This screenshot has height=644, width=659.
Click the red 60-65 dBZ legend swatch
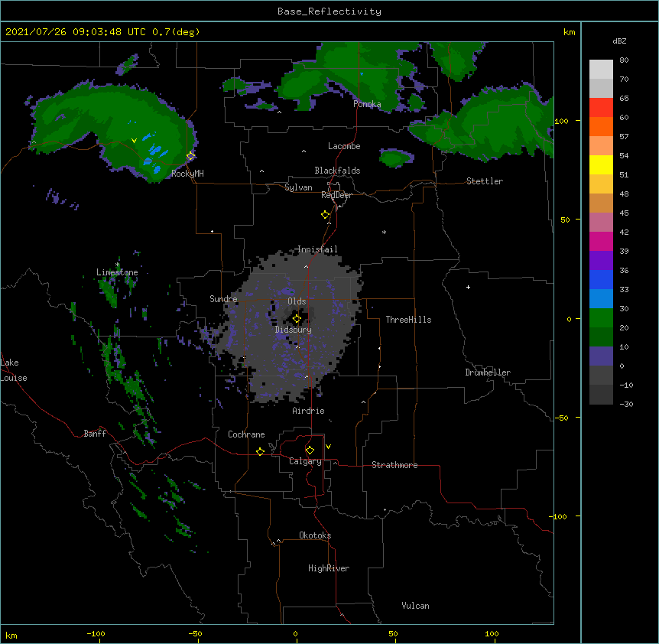coord(601,108)
